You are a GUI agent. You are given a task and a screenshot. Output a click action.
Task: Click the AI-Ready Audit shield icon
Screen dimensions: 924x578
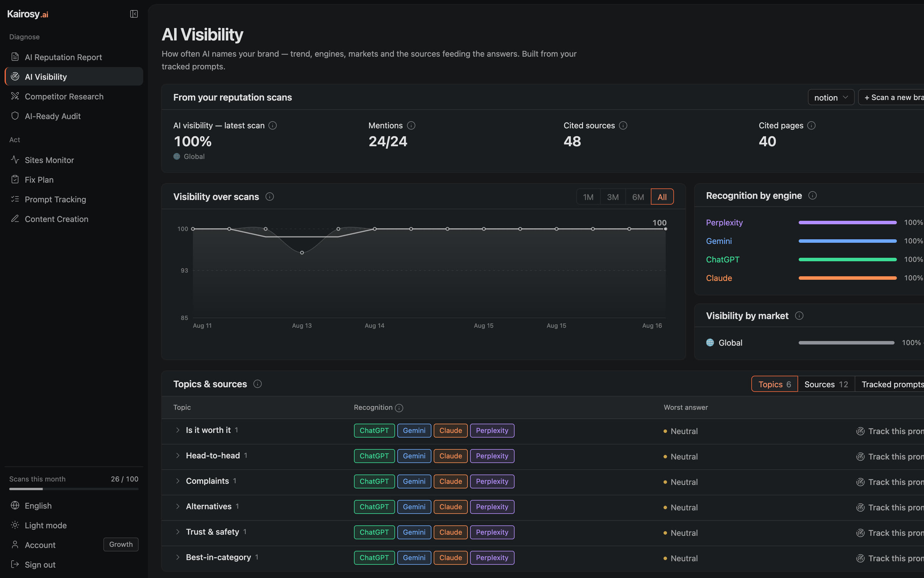click(15, 116)
